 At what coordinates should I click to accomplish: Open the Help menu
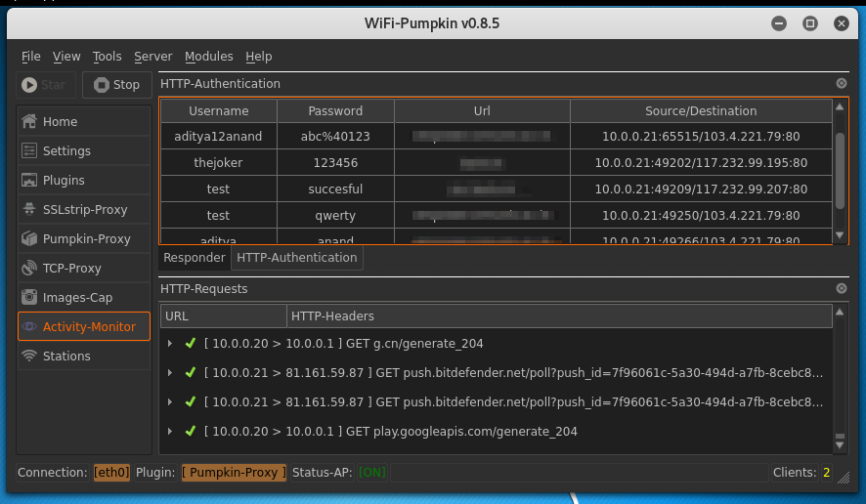coord(258,57)
